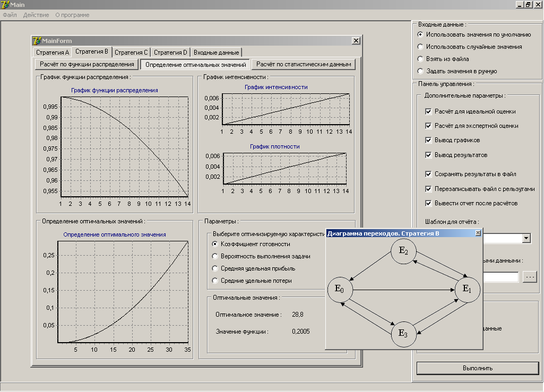Click Определение оптимального значения chart title
Viewport: 544px width, 392px height.
(115, 234)
